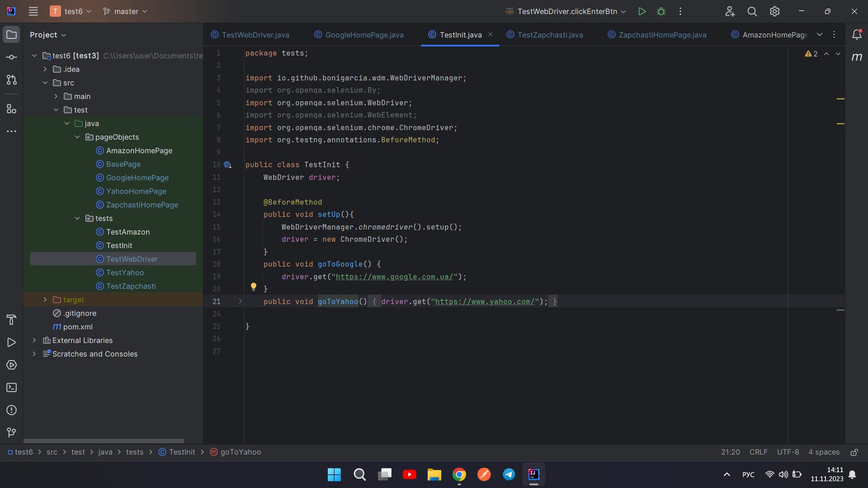Open the Terminal tool window
The image size is (868, 488).
click(x=11, y=388)
